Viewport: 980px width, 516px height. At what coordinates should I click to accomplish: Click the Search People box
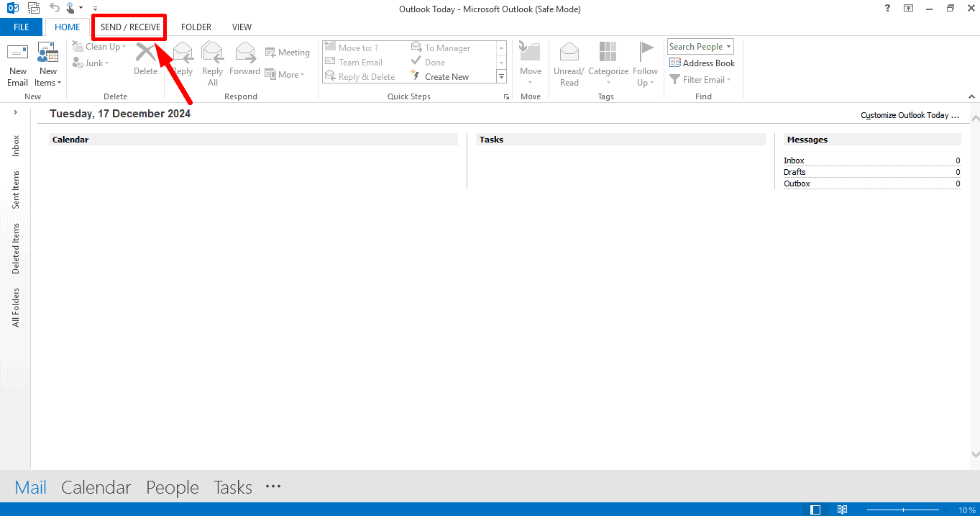point(700,47)
